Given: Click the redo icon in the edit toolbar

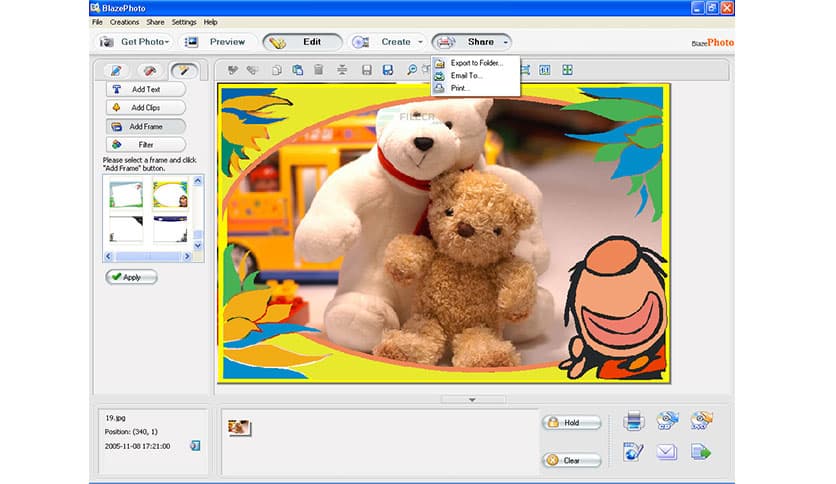Looking at the screenshot, I should click(x=253, y=70).
